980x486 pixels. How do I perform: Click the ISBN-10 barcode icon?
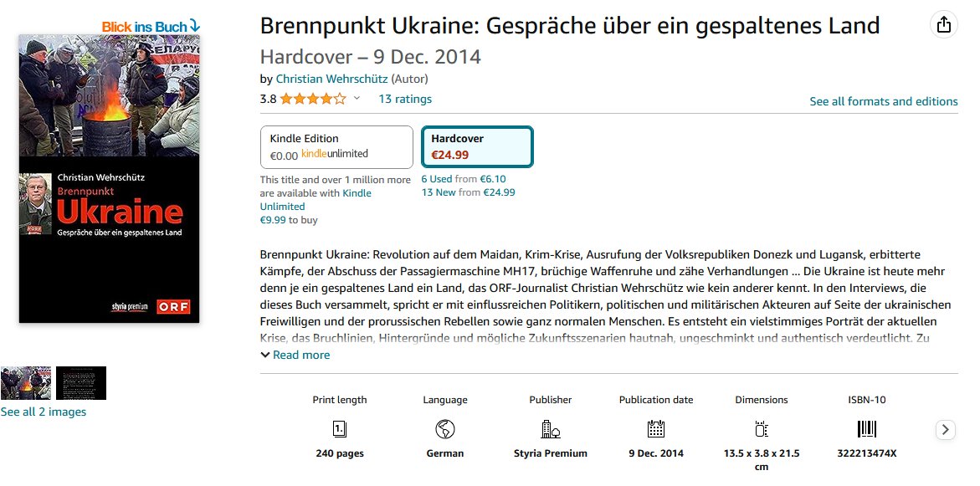[867, 428]
